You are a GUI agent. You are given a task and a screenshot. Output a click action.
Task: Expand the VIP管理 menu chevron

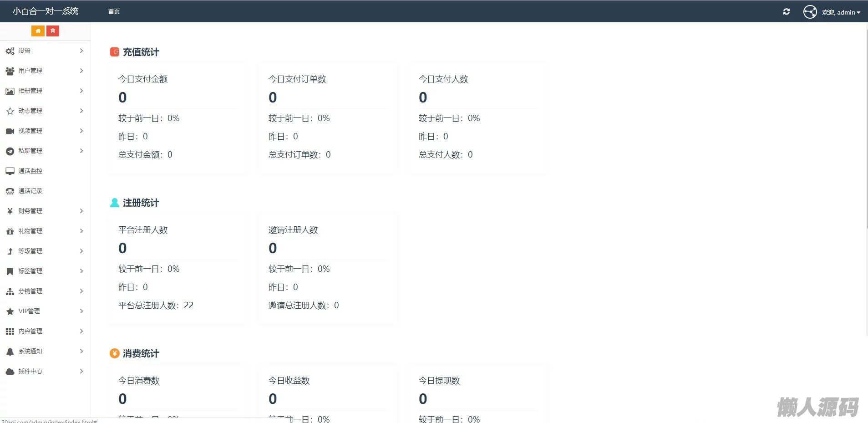coord(81,311)
